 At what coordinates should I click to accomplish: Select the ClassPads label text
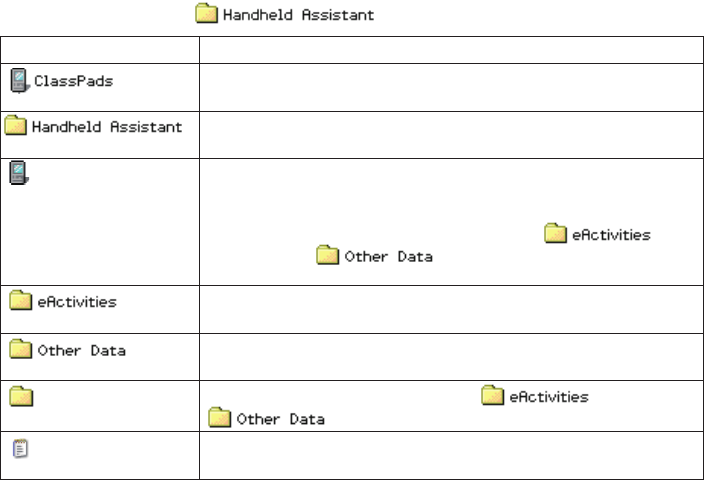[74, 81]
